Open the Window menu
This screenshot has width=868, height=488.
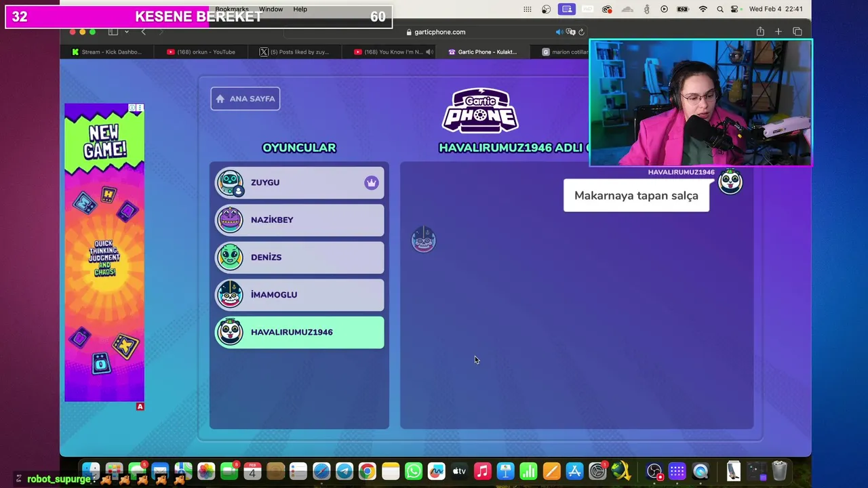click(271, 9)
